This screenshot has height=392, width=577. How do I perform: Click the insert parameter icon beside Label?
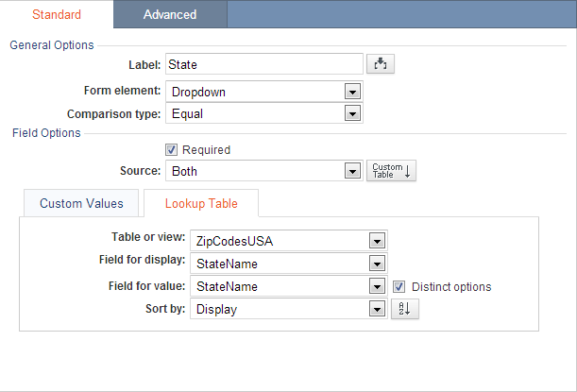pos(381,64)
